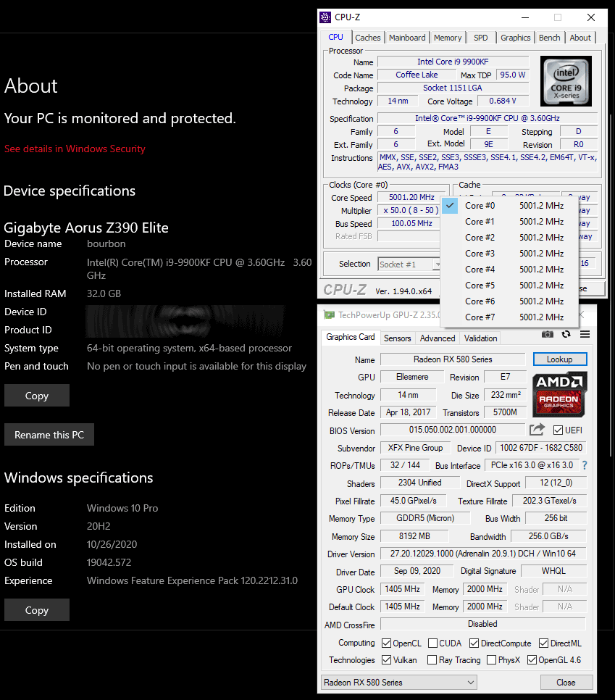Open the Validation tab in GPU-Z
615x700 pixels.
(480, 338)
